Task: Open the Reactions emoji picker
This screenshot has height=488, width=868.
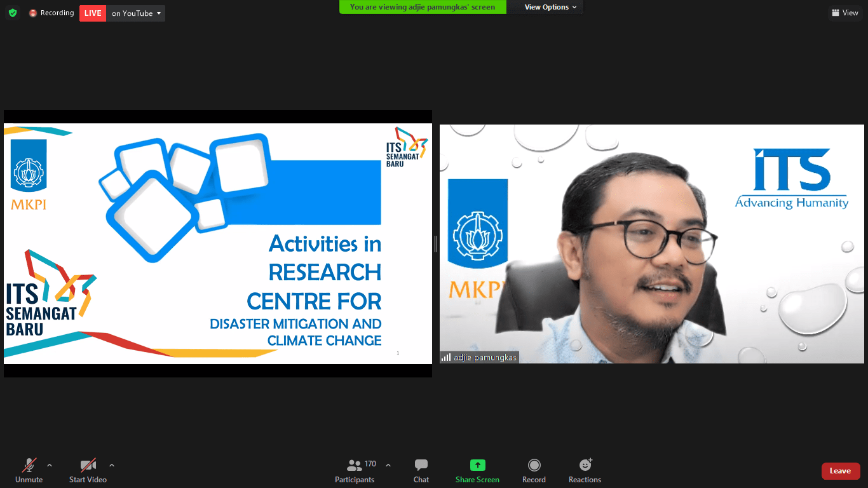Action: (x=585, y=465)
